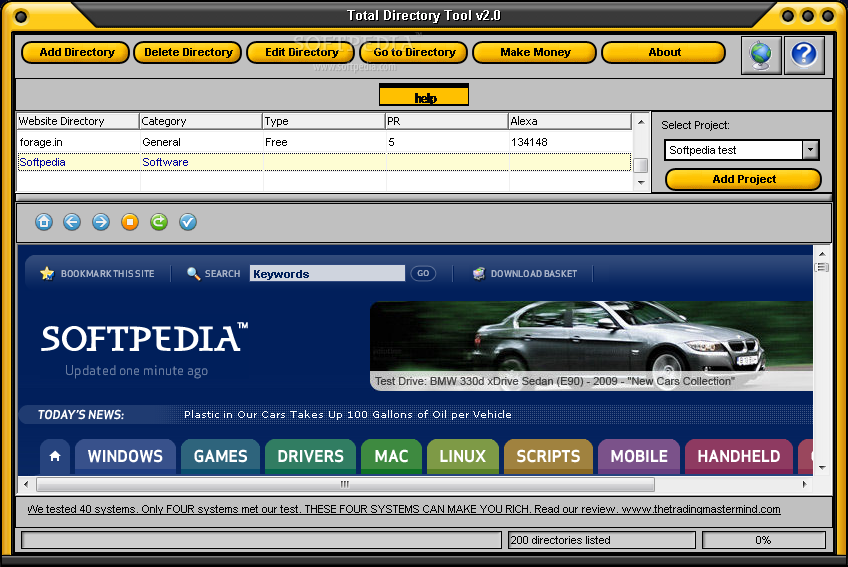Click the BOOKMARK THIS SITE link text

[x=107, y=274]
